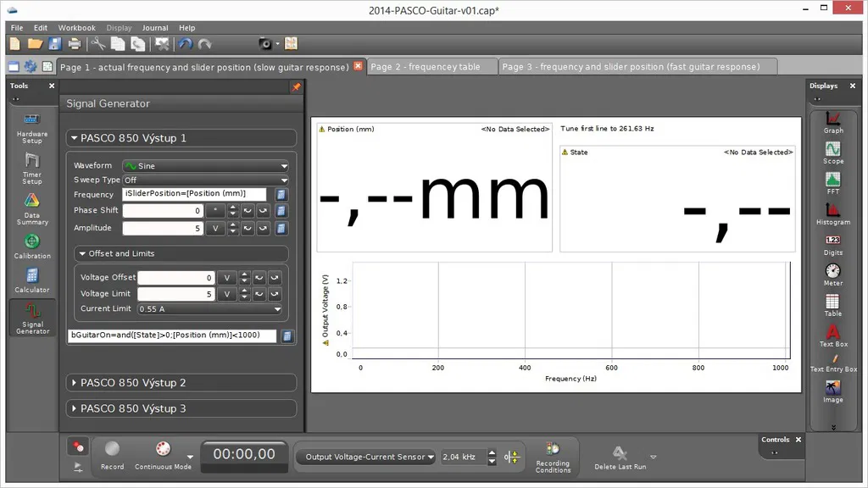This screenshot has height=488, width=868.
Task: Add a Graph display
Action: [832, 122]
